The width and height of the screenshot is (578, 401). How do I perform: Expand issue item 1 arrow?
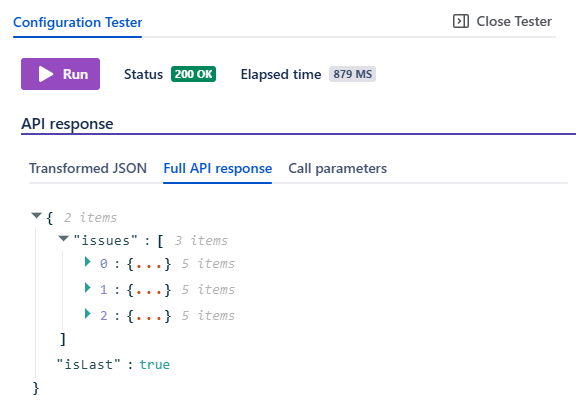88,287
